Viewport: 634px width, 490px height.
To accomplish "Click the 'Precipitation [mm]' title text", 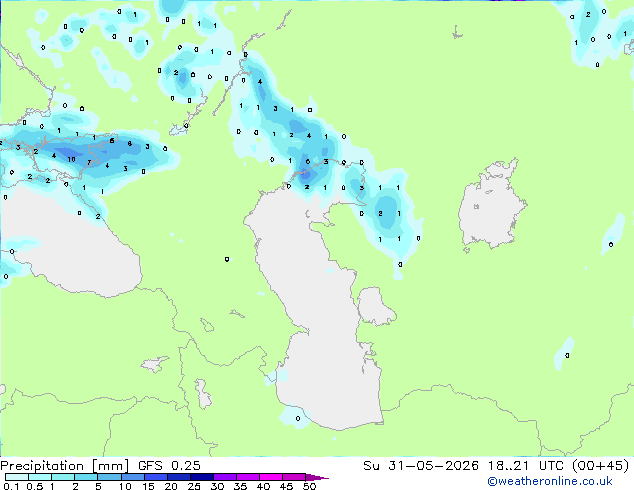I will (x=65, y=466).
